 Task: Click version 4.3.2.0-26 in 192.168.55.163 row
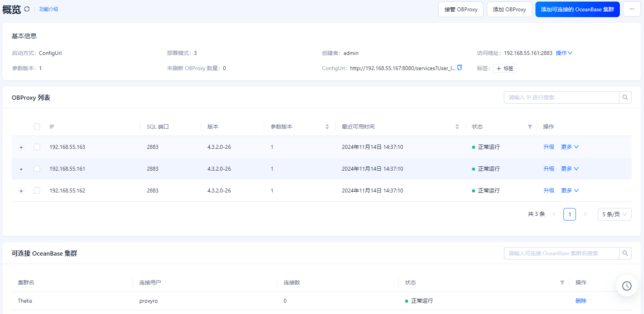pos(219,147)
